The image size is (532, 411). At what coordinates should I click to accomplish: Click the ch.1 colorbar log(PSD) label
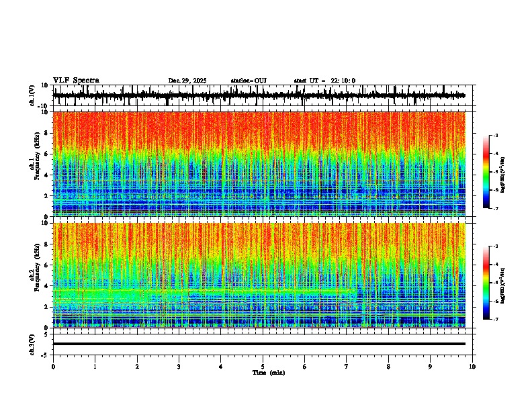503,175
